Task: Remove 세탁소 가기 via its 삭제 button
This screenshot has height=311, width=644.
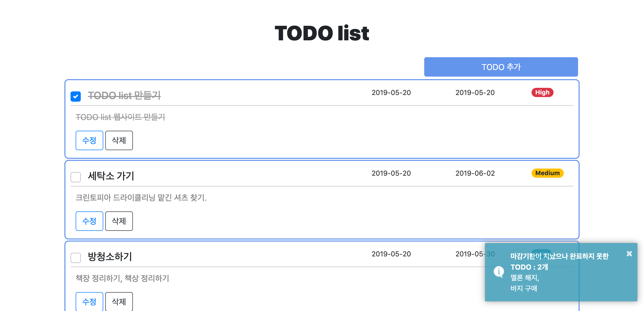Action: coord(119,221)
